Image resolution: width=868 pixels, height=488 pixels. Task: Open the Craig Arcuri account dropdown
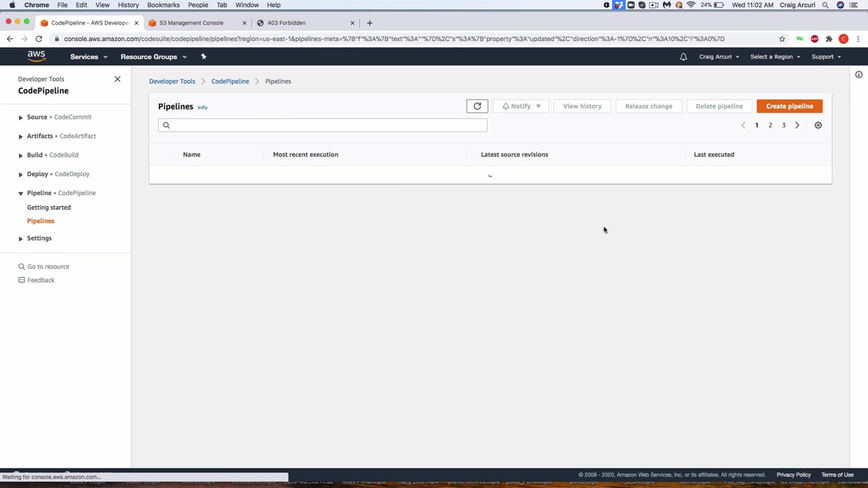click(x=719, y=57)
